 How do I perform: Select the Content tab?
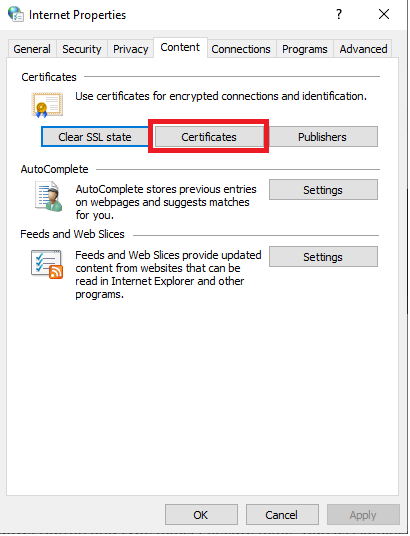coord(180,48)
